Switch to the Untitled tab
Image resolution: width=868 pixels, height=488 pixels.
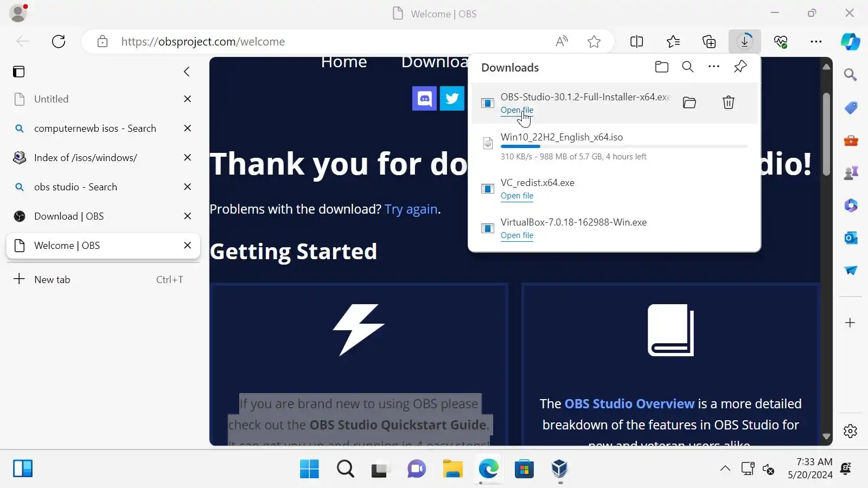[103, 99]
